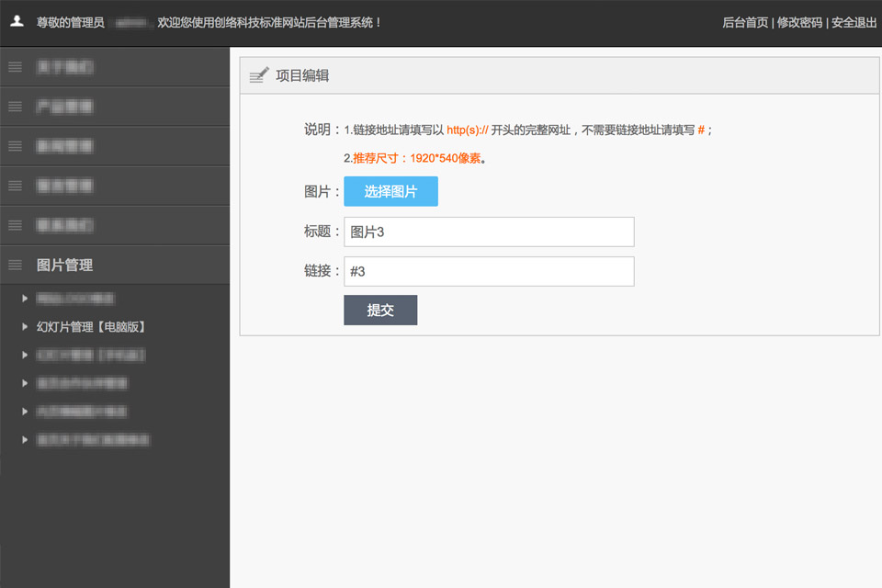Image resolution: width=882 pixels, height=588 pixels.
Task: Click the hamburger icon next to 图片管理
Action: click(15, 265)
